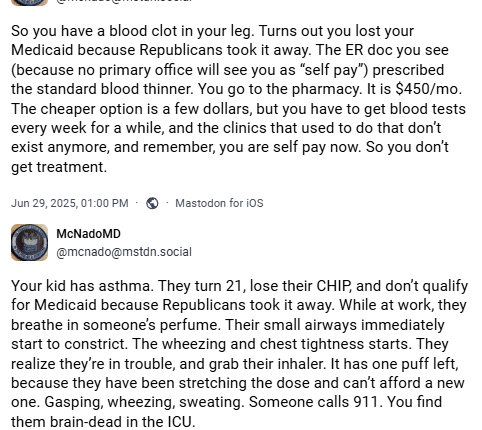
Task: Click the line 'The cheaper option is a few dollars'
Action: pos(132,109)
